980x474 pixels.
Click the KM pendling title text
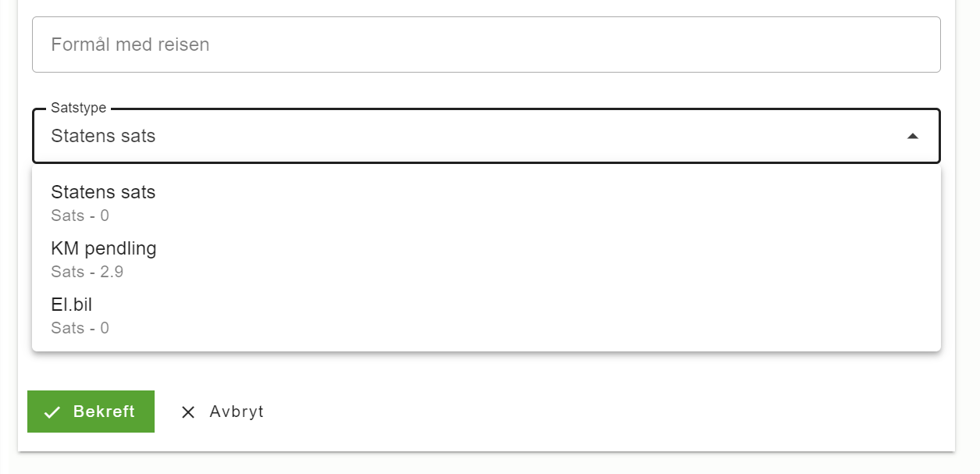(104, 248)
